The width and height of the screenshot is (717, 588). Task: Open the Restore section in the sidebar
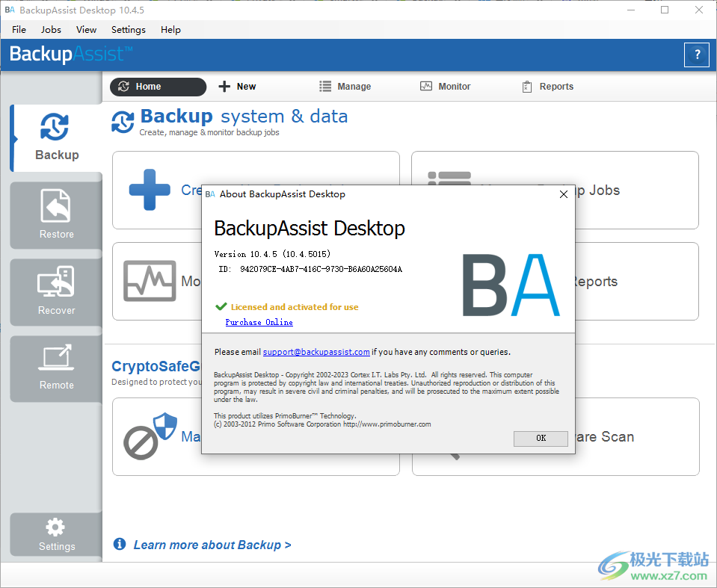(56, 215)
